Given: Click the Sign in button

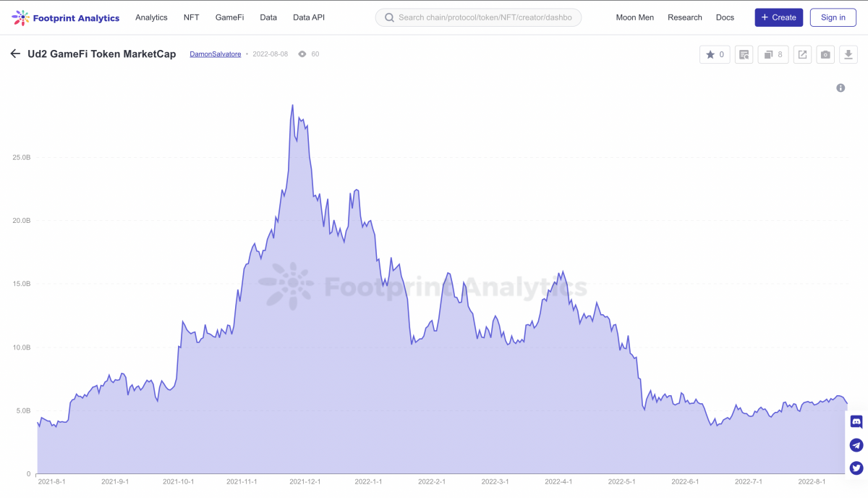Looking at the screenshot, I should [x=833, y=17].
